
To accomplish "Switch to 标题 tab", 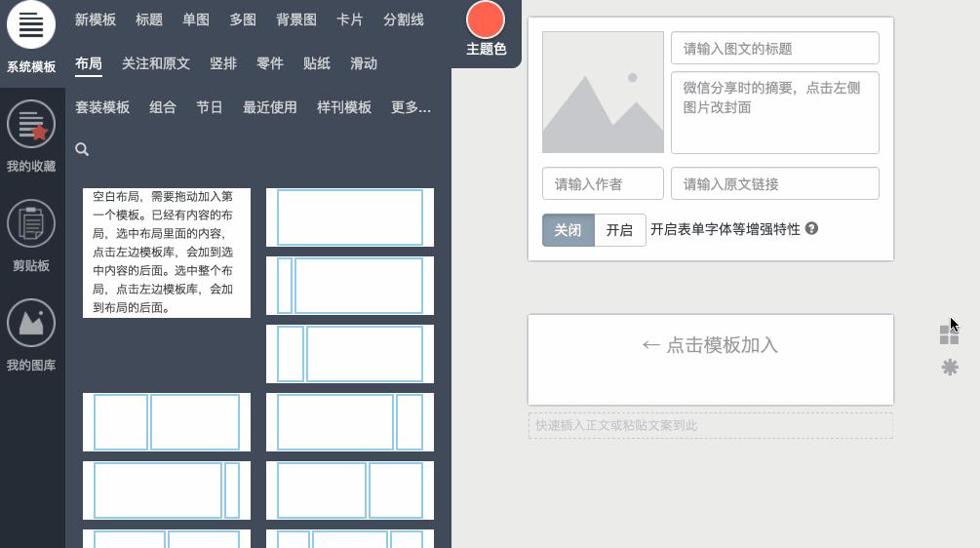I will point(149,20).
